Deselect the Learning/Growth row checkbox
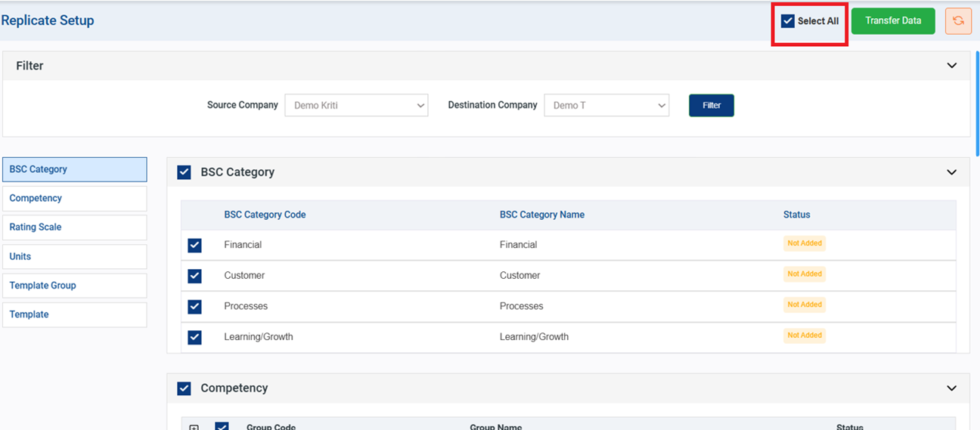The height and width of the screenshot is (430, 980). pos(194,337)
